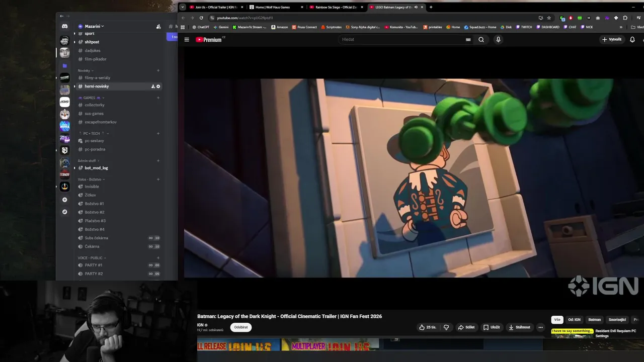Click YouTube search magnifier button
644x362 pixels.
pos(481,39)
